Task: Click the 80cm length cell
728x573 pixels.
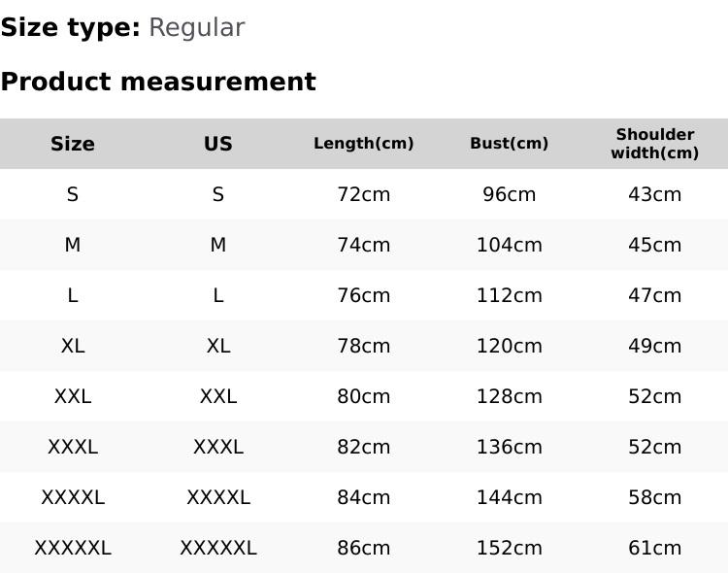Action: [x=364, y=396]
